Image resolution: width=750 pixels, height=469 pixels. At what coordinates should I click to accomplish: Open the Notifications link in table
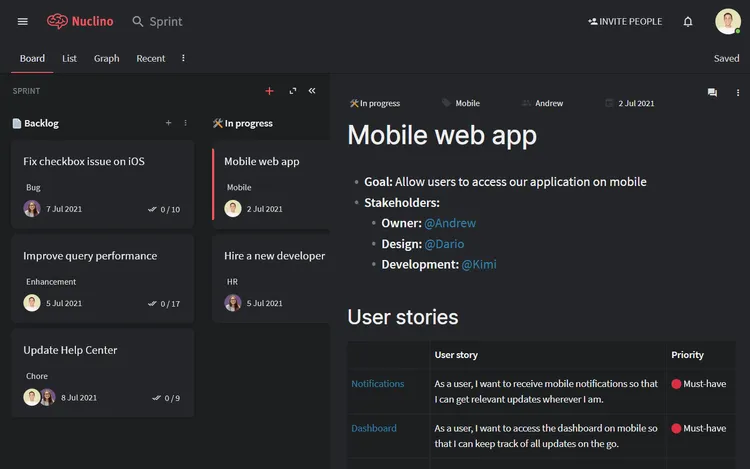coord(378,383)
